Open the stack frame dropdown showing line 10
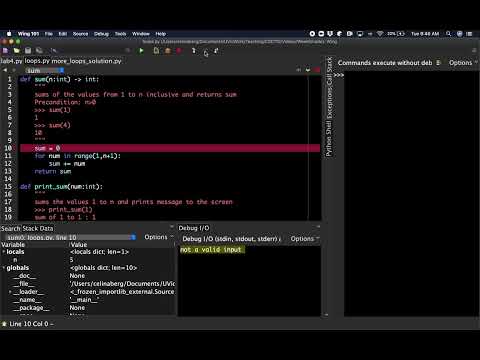Image resolution: width=480 pixels, height=360 pixels. (71, 237)
